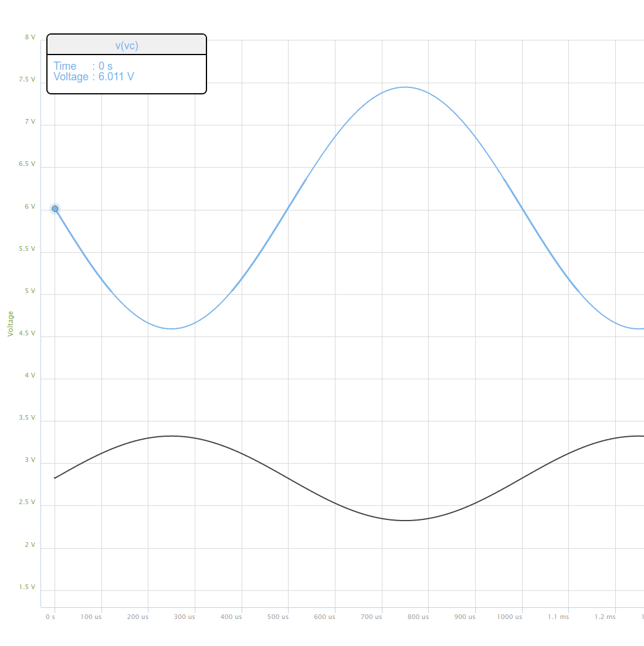644x646 pixels.
Task: Click the 3.5 V y-axis tick label
Action: coord(30,418)
